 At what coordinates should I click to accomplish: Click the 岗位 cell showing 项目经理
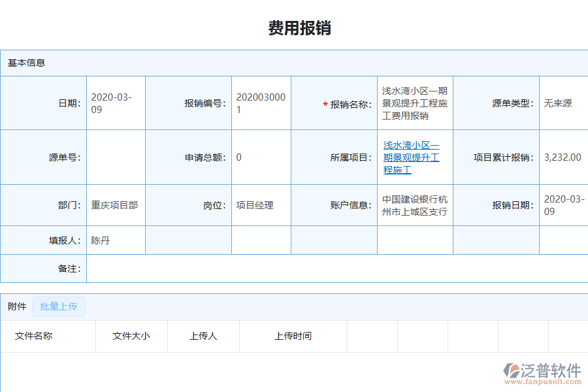click(253, 204)
